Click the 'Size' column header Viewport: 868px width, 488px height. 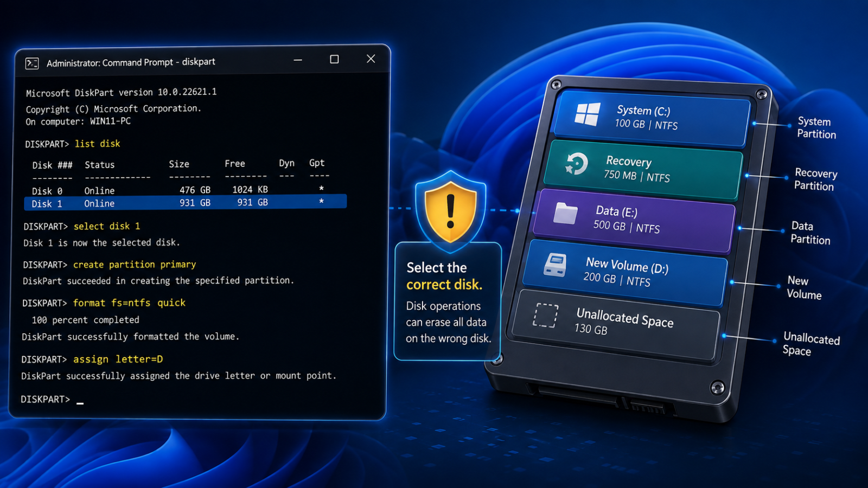tap(179, 164)
